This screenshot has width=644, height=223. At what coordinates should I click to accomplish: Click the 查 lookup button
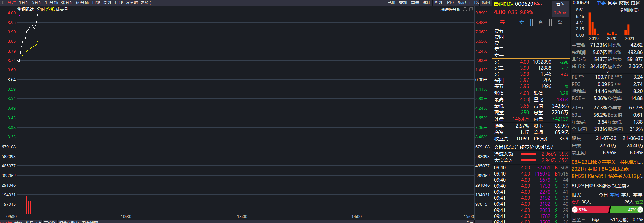click(541, 22)
